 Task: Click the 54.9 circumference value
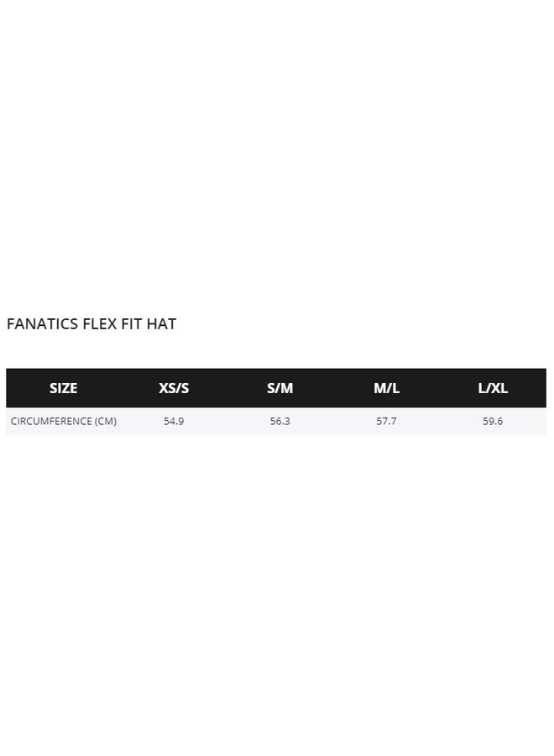174,422
